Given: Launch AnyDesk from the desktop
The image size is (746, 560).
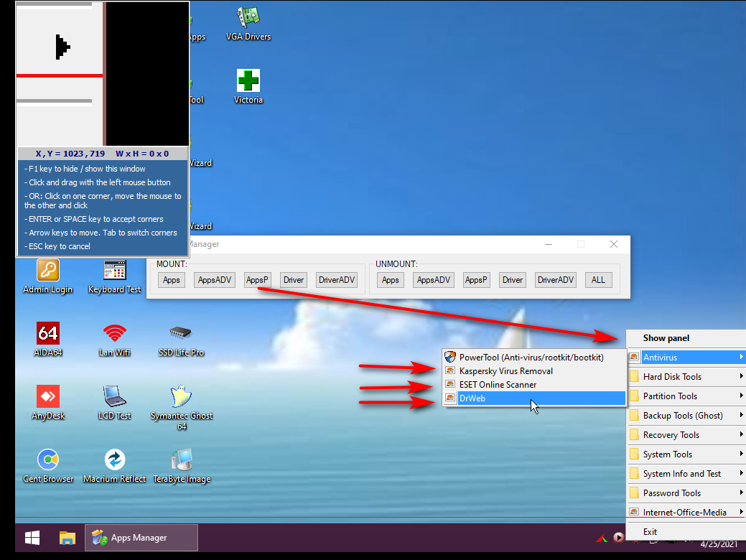Looking at the screenshot, I should 48,403.
